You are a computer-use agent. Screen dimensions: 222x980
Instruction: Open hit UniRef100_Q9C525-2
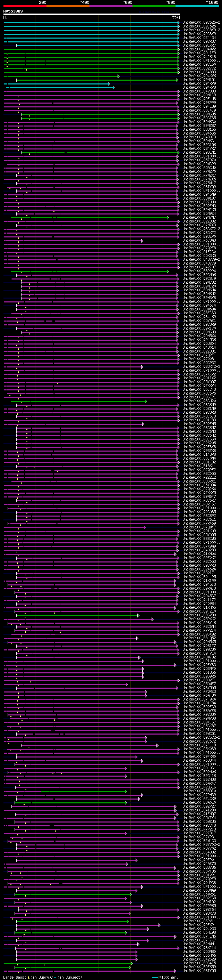click(x=201, y=23)
